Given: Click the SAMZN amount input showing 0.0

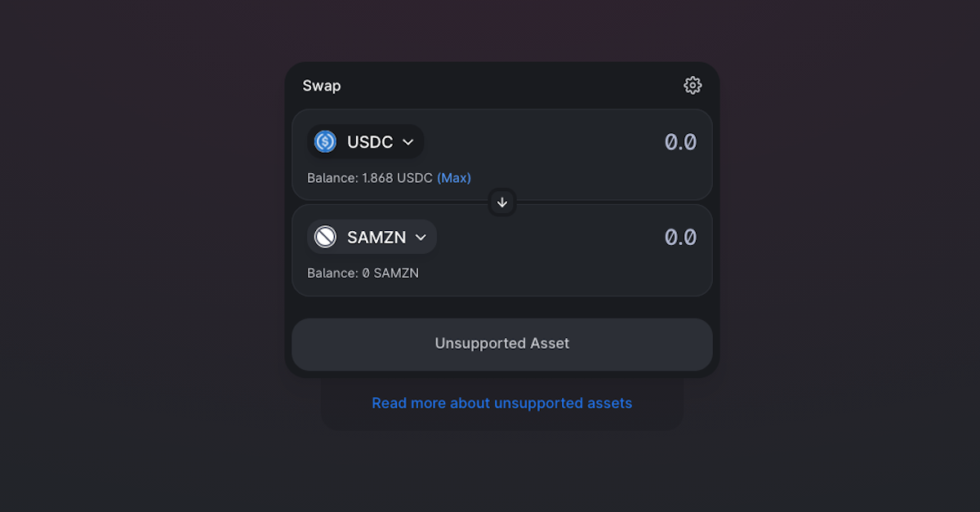Looking at the screenshot, I should [680, 237].
